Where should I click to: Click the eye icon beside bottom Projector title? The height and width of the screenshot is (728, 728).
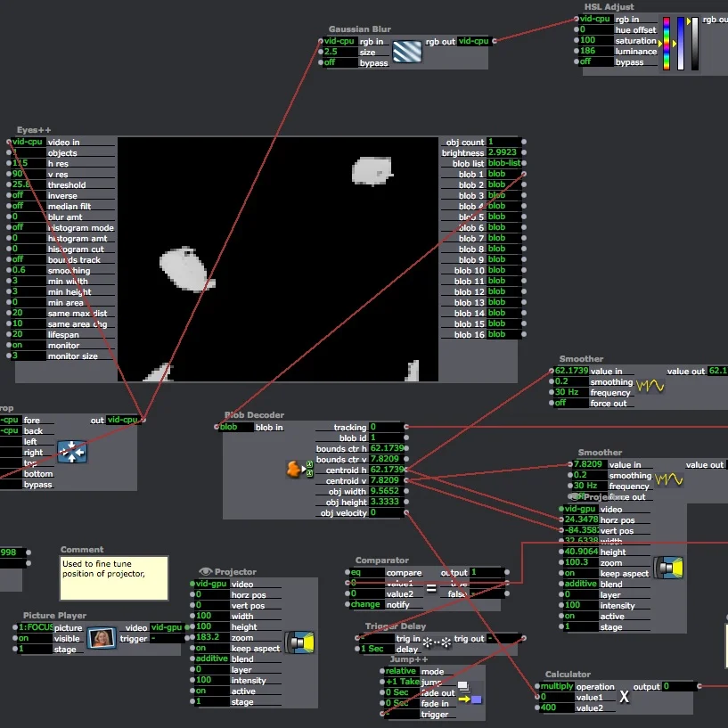click(205, 571)
